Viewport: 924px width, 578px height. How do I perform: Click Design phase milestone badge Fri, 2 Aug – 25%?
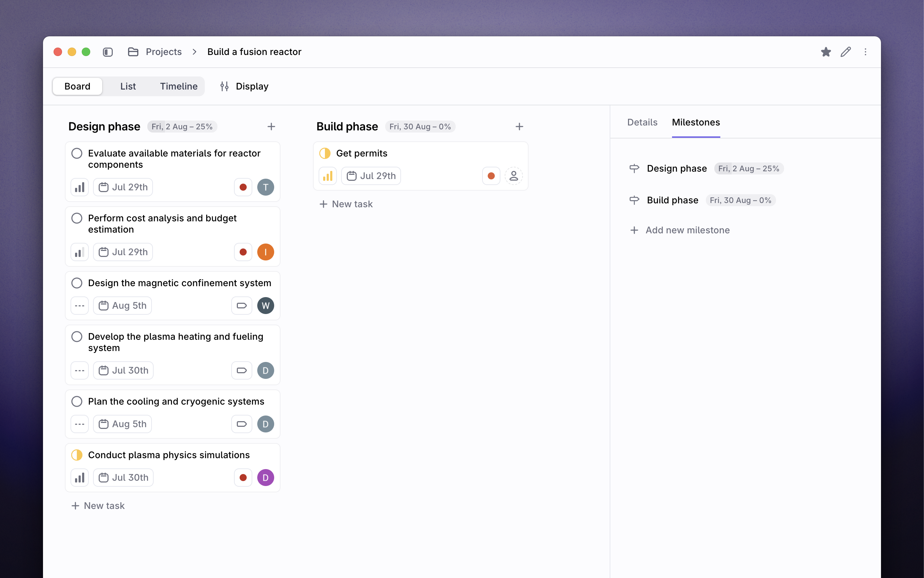pyautogui.click(x=749, y=168)
